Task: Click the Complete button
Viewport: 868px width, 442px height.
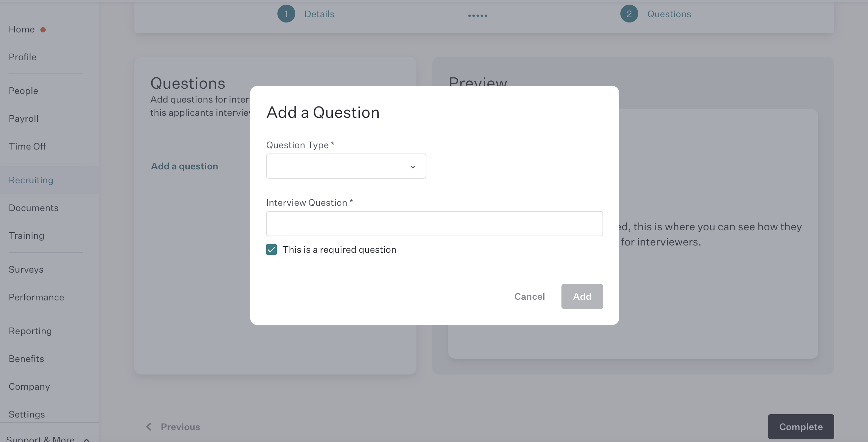Action: (x=800, y=426)
